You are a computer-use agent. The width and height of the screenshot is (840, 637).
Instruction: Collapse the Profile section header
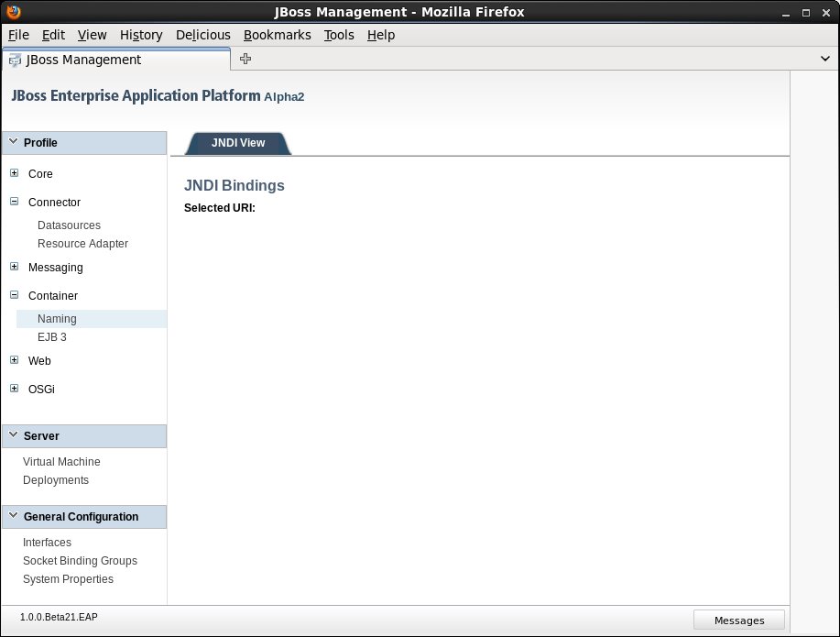(x=84, y=143)
